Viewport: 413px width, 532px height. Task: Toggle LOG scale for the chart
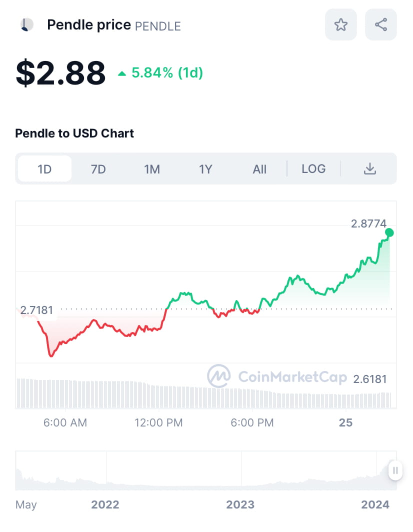tap(313, 169)
